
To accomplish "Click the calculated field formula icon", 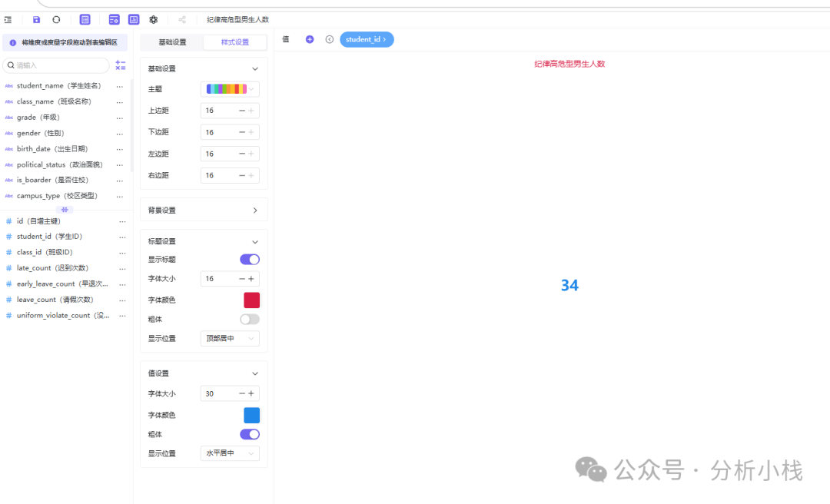I will [121, 65].
